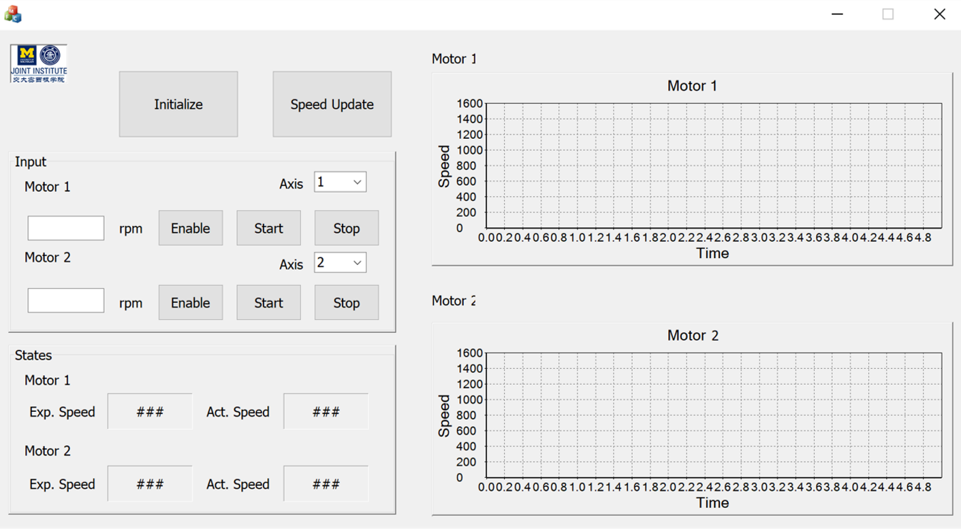Focus the Motor 2 rpm input box
Image resolution: width=961 pixels, height=529 pixels.
click(66, 301)
